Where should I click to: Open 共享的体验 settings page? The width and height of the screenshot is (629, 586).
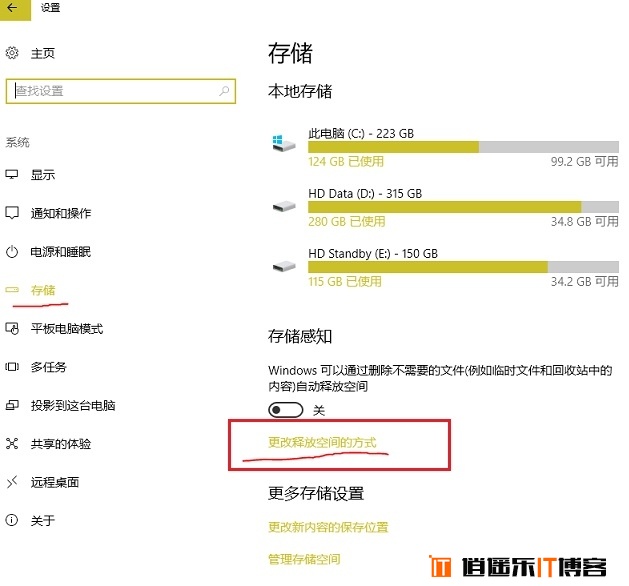(61, 444)
